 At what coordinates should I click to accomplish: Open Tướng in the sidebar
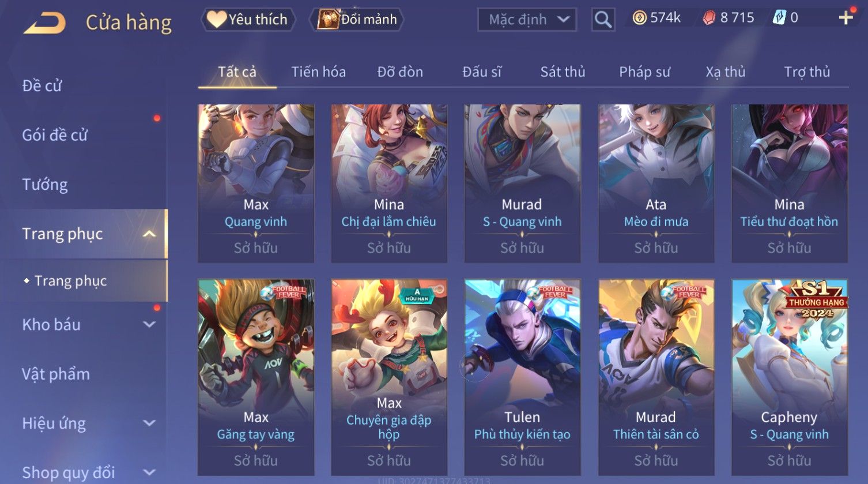45,185
